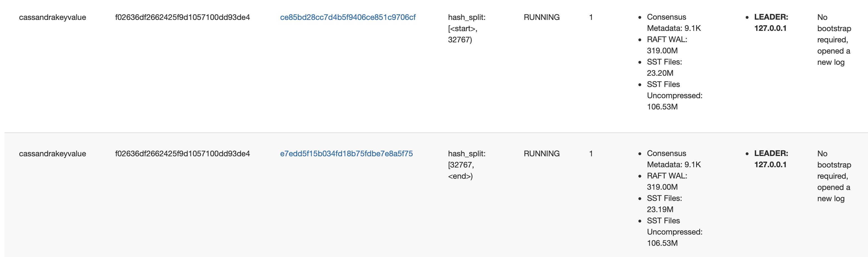Image resolution: width=868 pixels, height=257 pixels.
Task: Open tablet e7edd5f15b034fd18b75fdbe7e8a5f75 details
Action: click(x=346, y=153)
